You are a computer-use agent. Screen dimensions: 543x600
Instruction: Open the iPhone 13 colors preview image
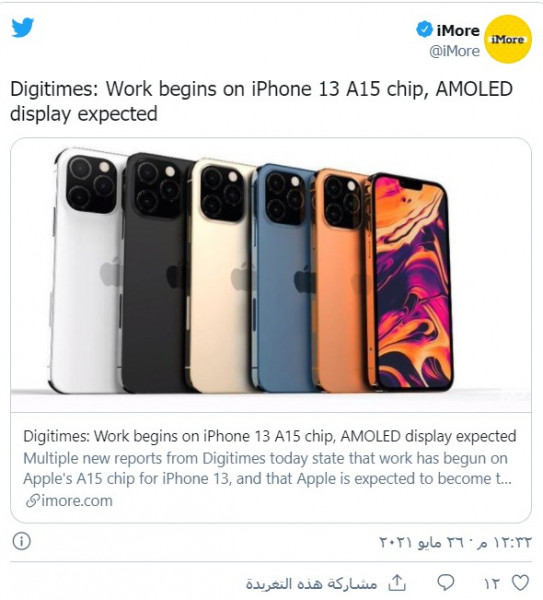[271, 274]
